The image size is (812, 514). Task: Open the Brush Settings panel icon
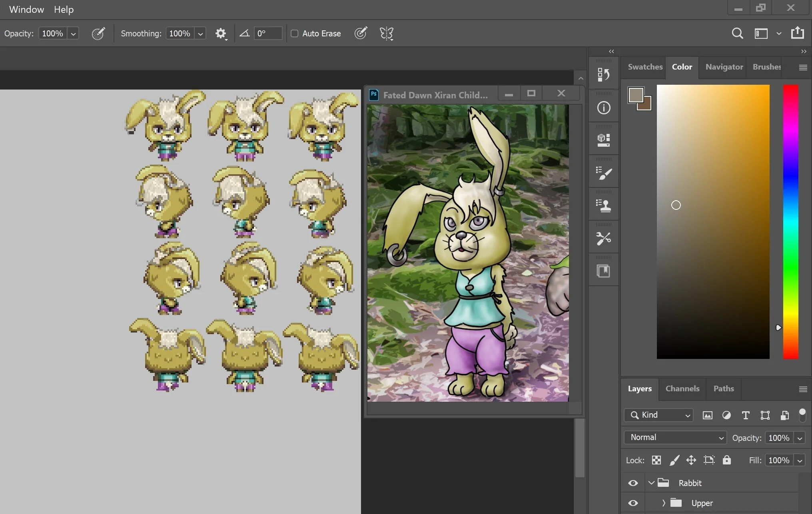click(603, 173)
